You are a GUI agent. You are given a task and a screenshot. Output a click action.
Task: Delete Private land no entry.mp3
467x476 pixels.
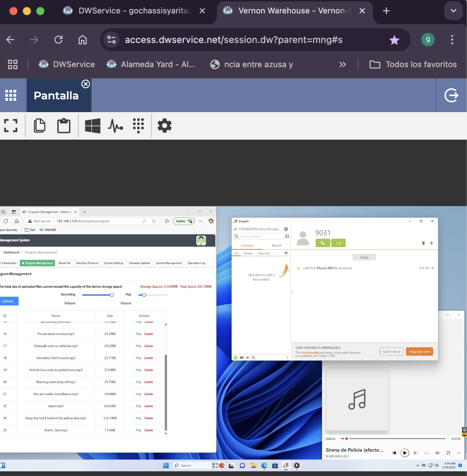(148, 334)
